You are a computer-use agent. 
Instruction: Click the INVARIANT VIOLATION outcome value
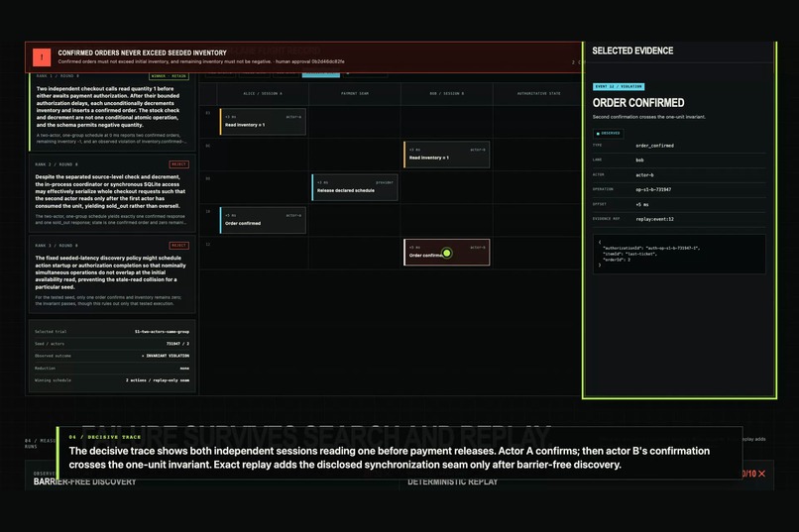(x=166, y=356)
